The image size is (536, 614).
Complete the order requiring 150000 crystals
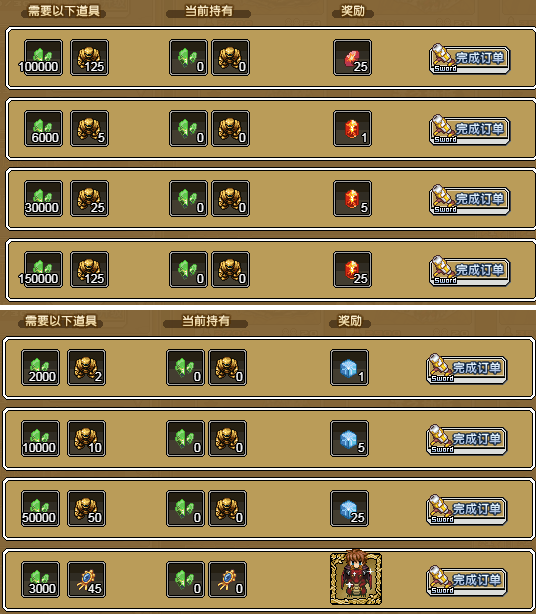470,271
